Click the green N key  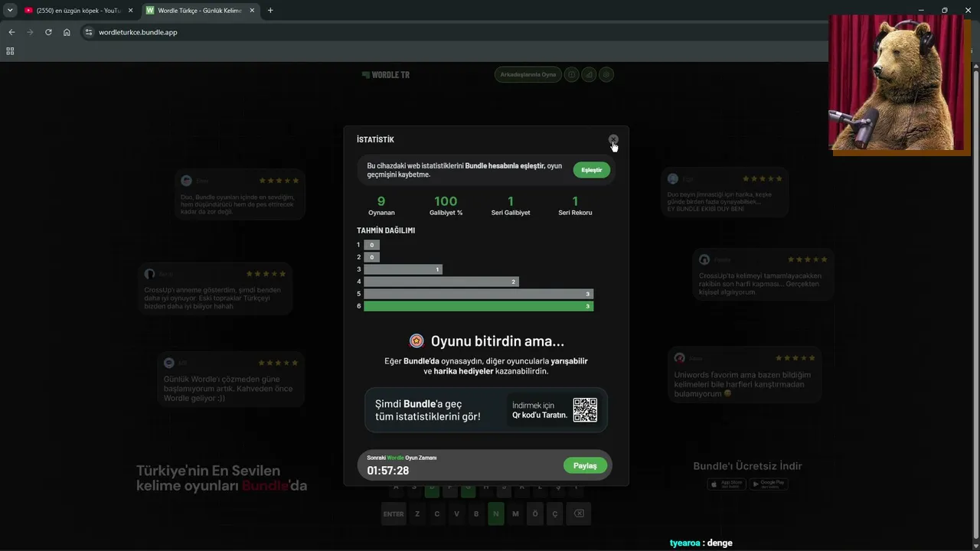pos(496,514)
